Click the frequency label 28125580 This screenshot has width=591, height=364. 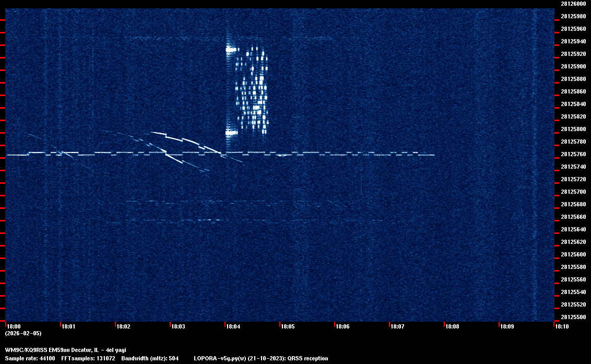tap(573, 267)
